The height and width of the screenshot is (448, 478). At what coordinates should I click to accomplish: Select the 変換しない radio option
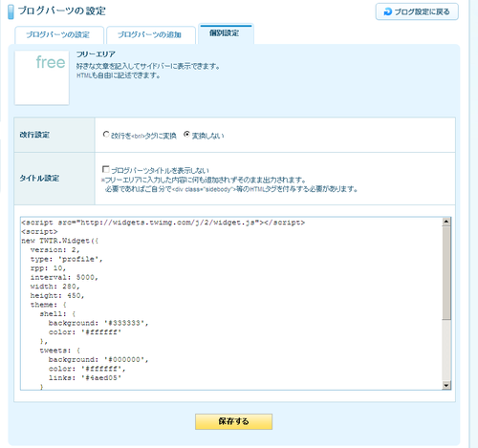pyautogui.click(x=186, y=135)
